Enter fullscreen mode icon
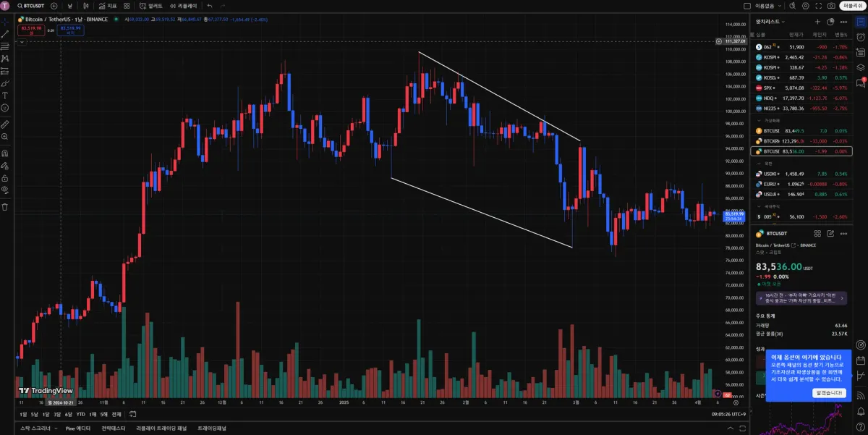 click(x=819, y=6)
